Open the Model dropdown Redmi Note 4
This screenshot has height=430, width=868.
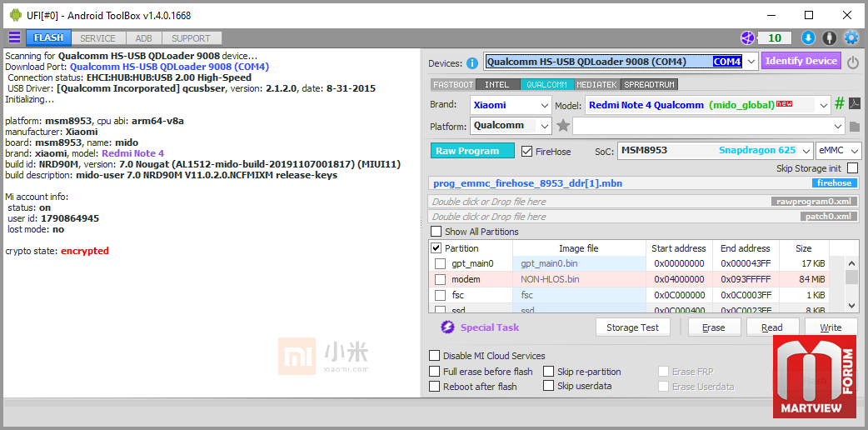(x=708, y=105)
